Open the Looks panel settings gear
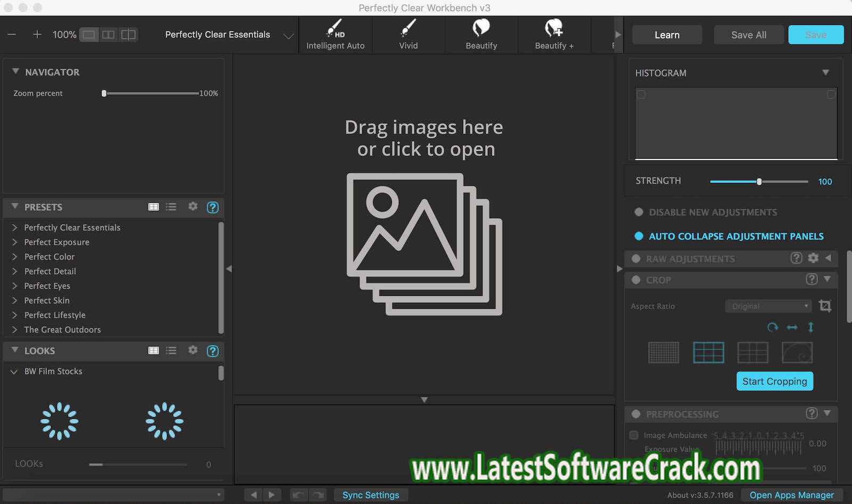 click(193, 350)
